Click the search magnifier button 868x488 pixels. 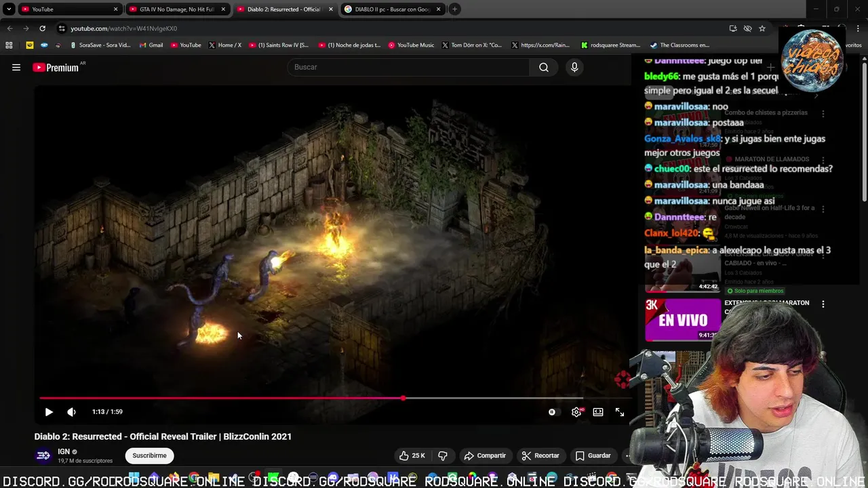(544, 67)
